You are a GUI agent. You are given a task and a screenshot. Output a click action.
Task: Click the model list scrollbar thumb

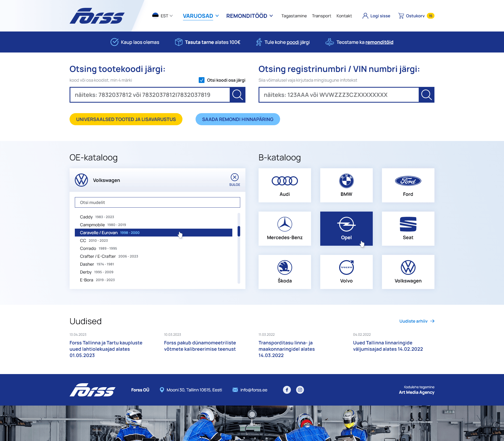point(239,231)
